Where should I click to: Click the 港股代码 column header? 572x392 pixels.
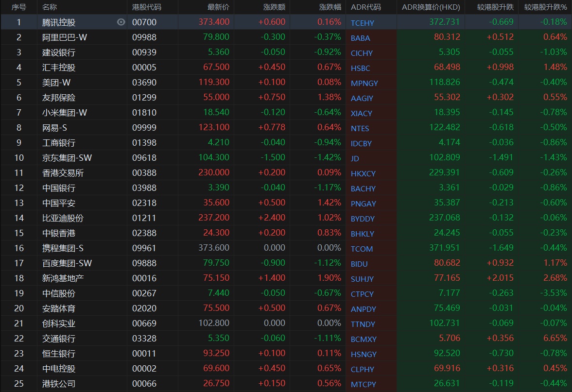pyautogui.click(x=147, y=7)
